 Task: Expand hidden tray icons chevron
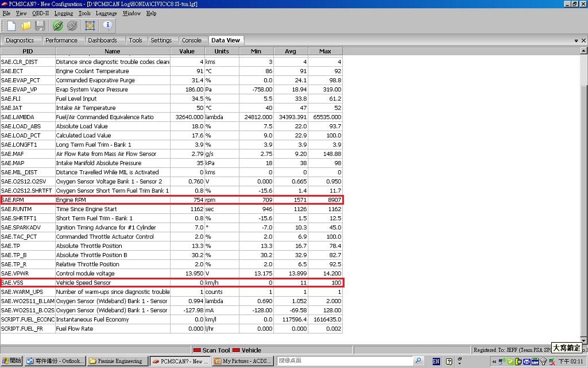point(494,362)
